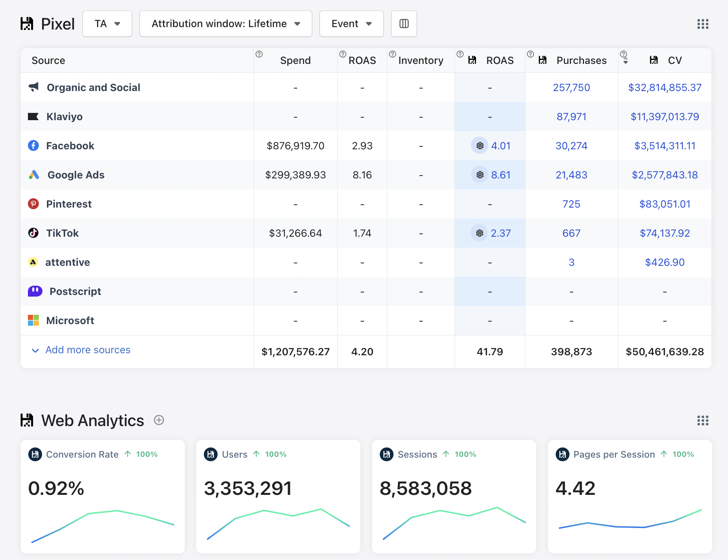Select total spend $1,207,576.27
The image size is (728, 560).
pos(296,352)
